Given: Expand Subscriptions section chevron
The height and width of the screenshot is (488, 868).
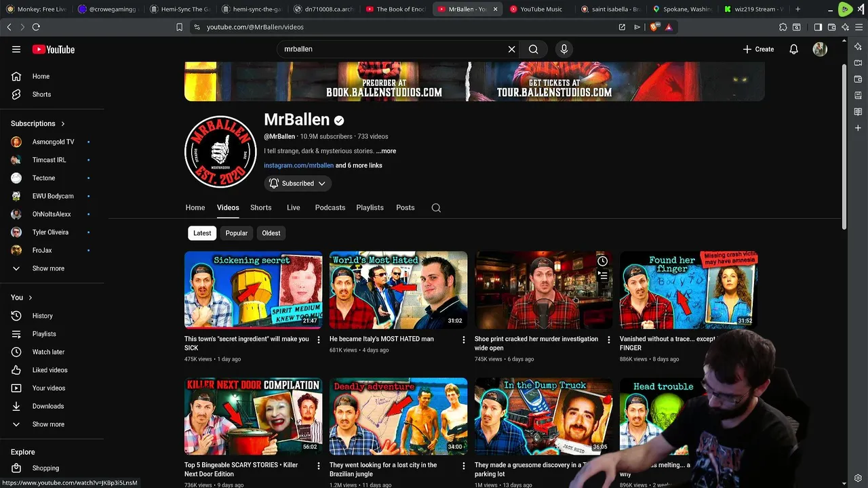Looking at the screenshot, I should 63,124.
